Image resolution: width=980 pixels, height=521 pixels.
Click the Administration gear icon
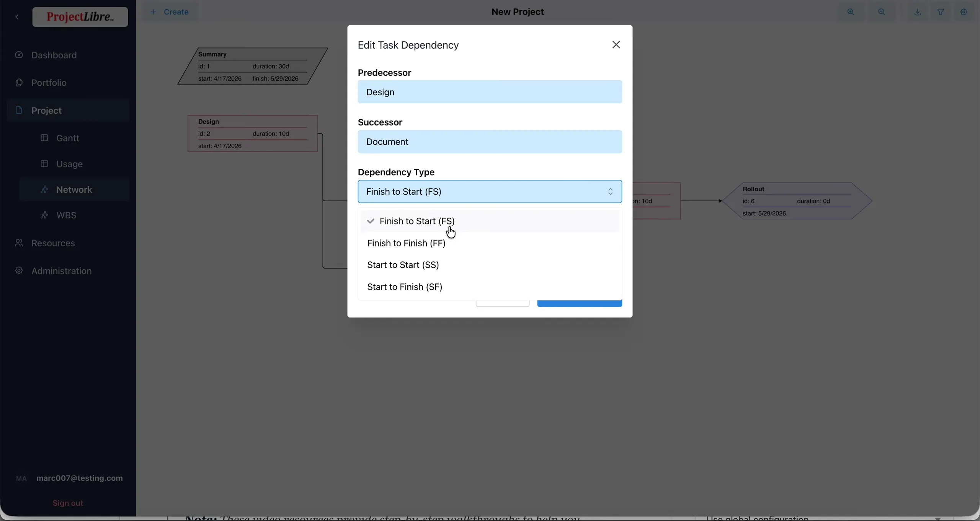[x=19, y=270]
